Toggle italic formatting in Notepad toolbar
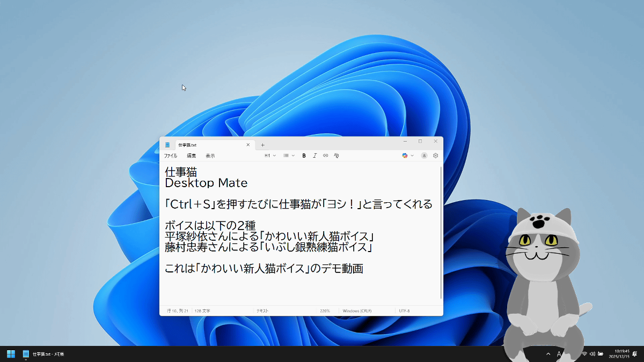The width and height of the screenshot is (644, 362). (314, 156)
